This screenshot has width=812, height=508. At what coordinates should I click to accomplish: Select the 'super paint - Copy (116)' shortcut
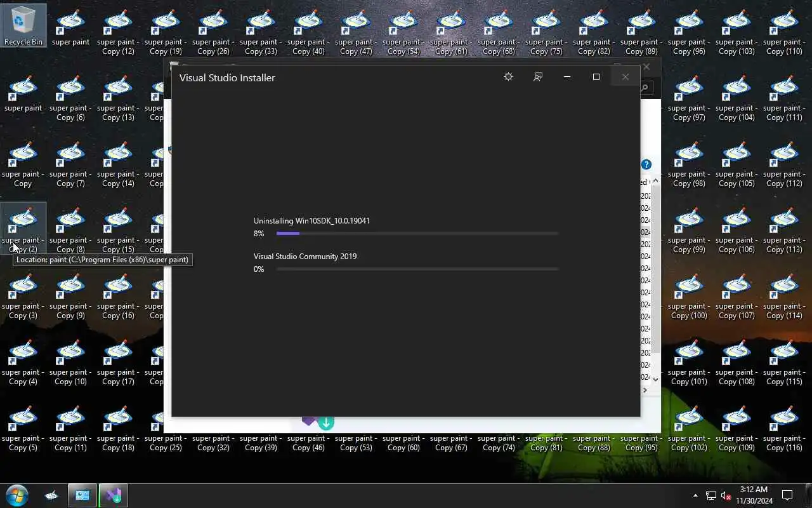tap(784, 428)
